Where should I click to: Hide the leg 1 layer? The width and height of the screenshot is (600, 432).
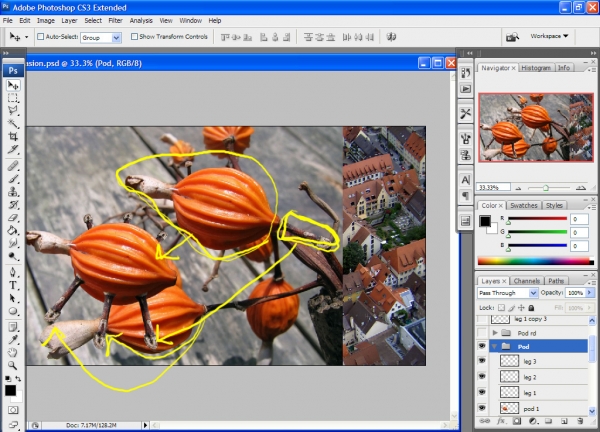coord(482,393)
